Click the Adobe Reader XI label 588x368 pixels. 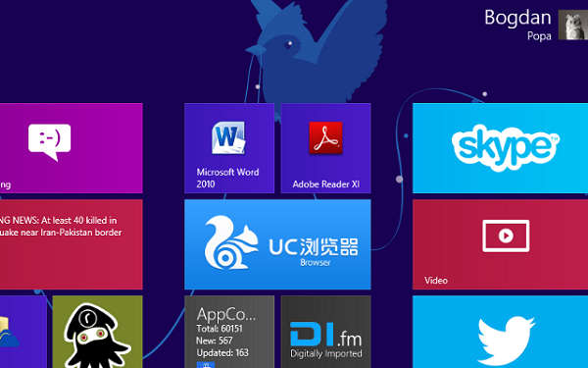point(326,184)
